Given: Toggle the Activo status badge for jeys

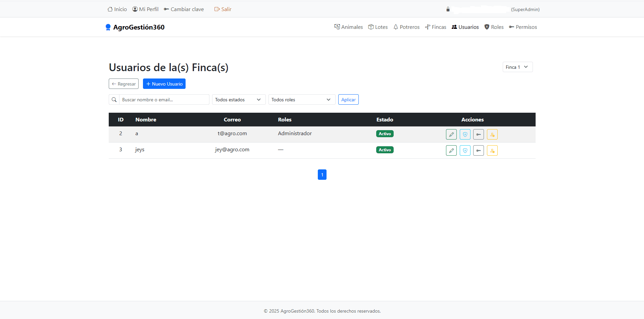Looking at the screenshot, I should (x=385, y=150).
